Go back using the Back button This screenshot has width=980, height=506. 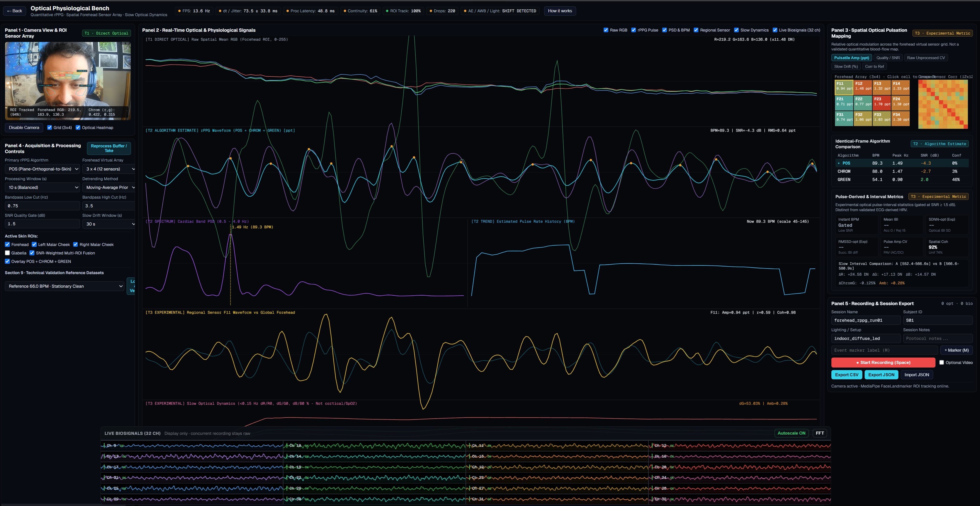tap(15, 11)
